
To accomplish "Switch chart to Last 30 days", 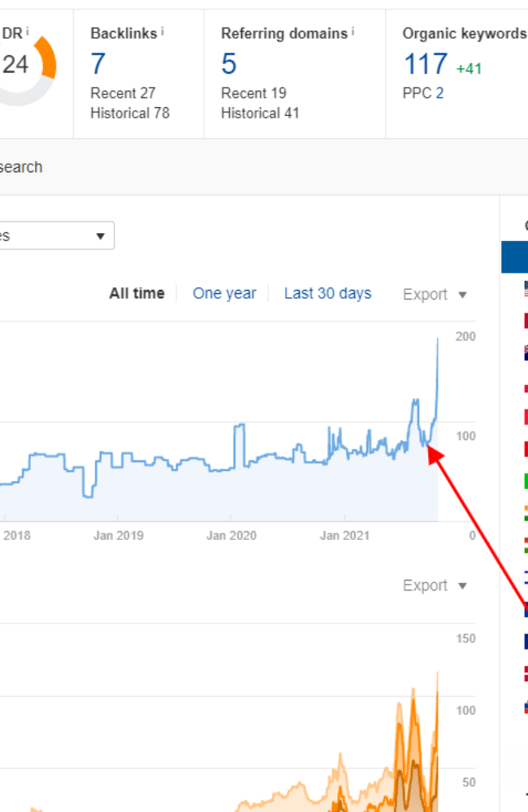I will click(x=327, y=293).
